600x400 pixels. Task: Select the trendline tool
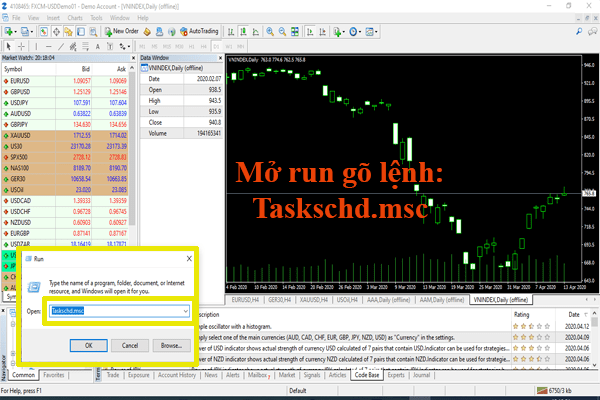click(61, 47)
